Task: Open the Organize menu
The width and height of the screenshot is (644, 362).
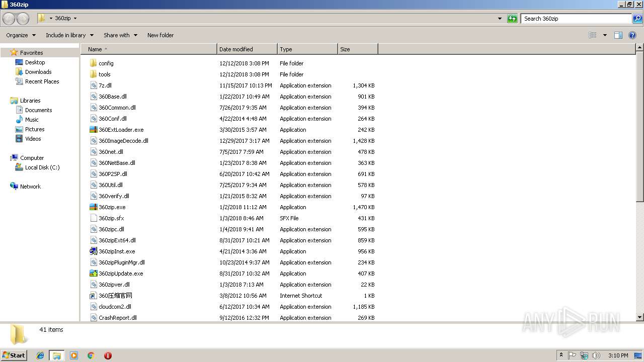Action: click(21, 35)
